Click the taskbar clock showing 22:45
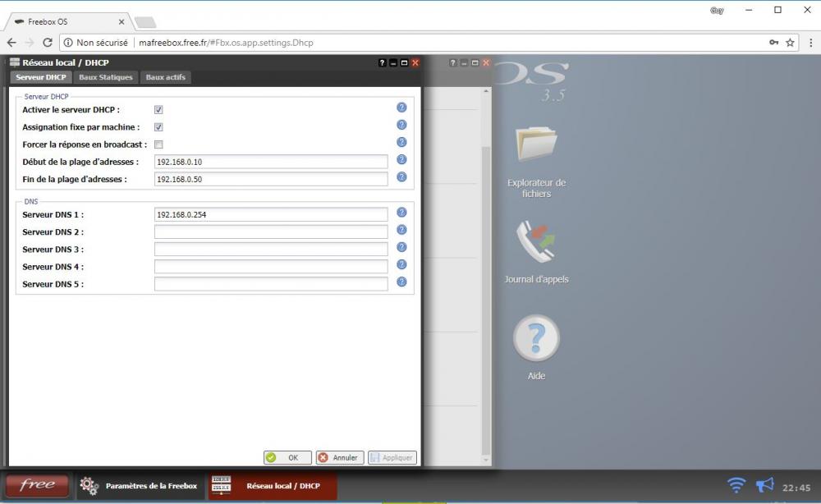 click(x=796, y=488)
